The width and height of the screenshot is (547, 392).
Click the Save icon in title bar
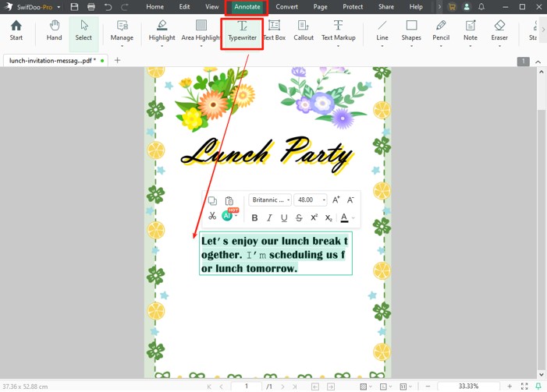click(74, 6)
